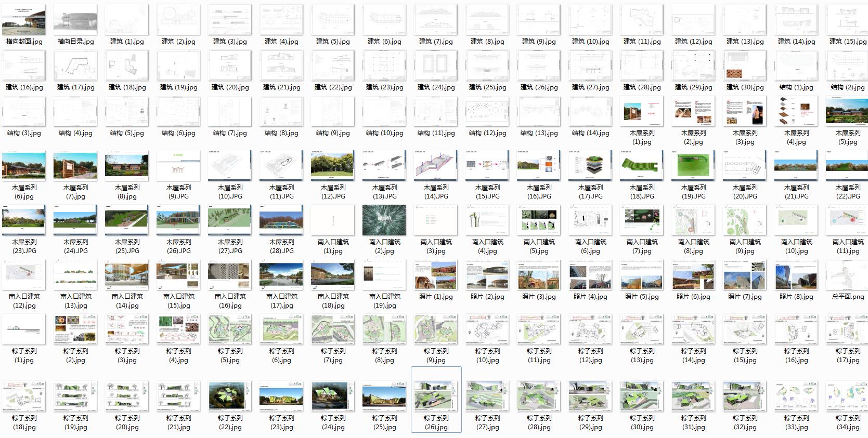Screen dimensions: 868x438
Task: Select thumbnail 粽子系列 (9).jpg
Action: coord(436,330)
